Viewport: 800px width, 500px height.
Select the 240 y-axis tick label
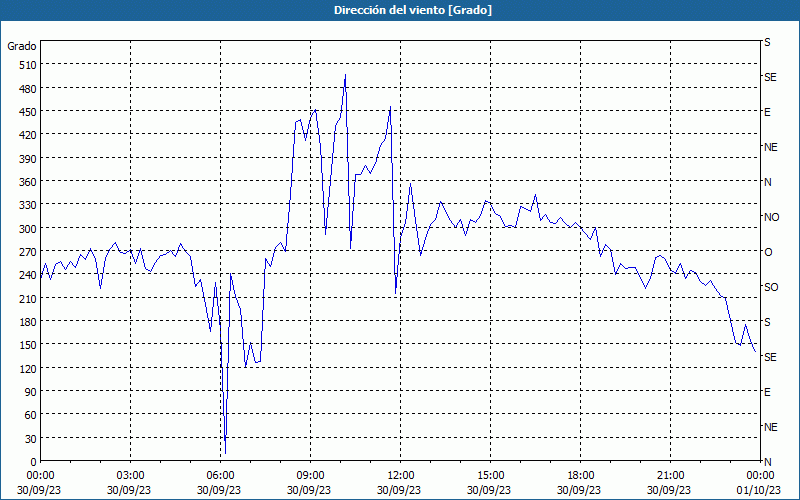click(x=28, y=276)
